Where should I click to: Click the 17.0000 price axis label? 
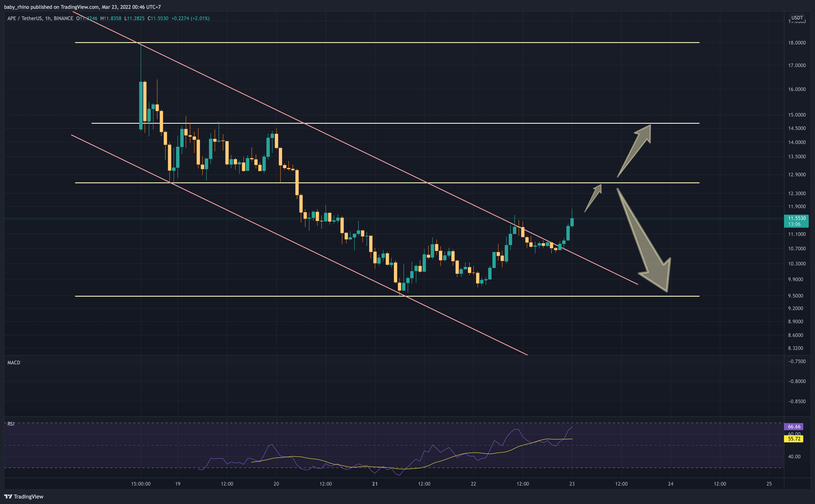pyautogui.click(x=797, y=65)
